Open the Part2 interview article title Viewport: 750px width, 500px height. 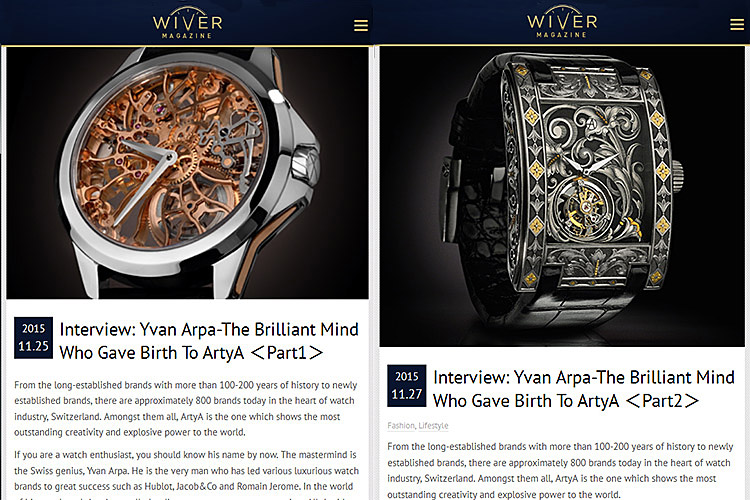584,389
